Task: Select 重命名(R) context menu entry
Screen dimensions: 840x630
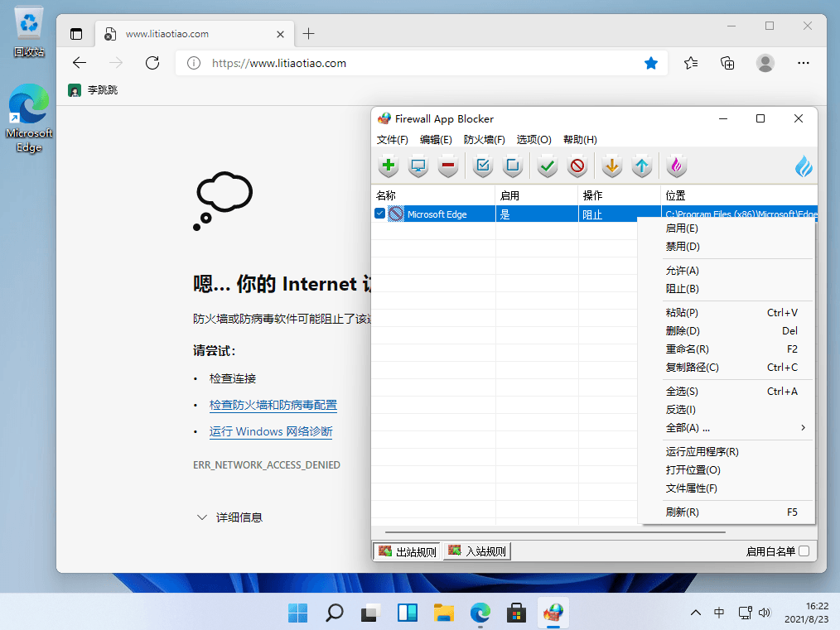Action: [726, 349]
